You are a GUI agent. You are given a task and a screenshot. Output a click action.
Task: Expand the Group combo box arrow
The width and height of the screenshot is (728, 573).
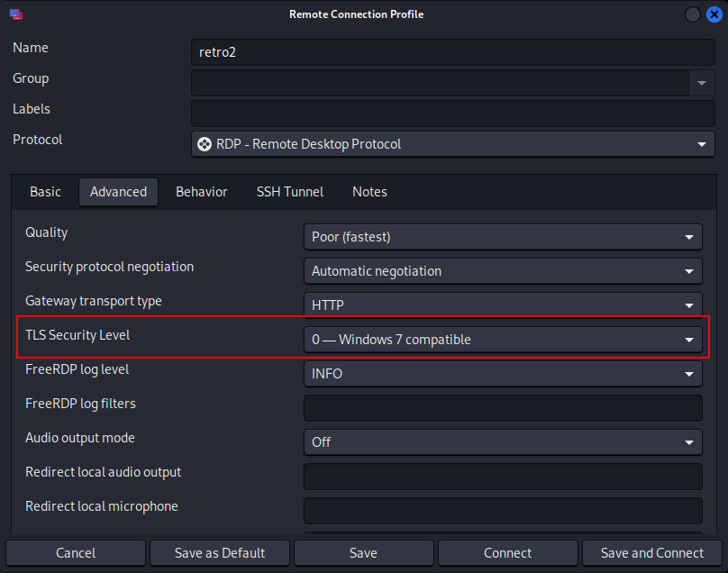[702, 83]
